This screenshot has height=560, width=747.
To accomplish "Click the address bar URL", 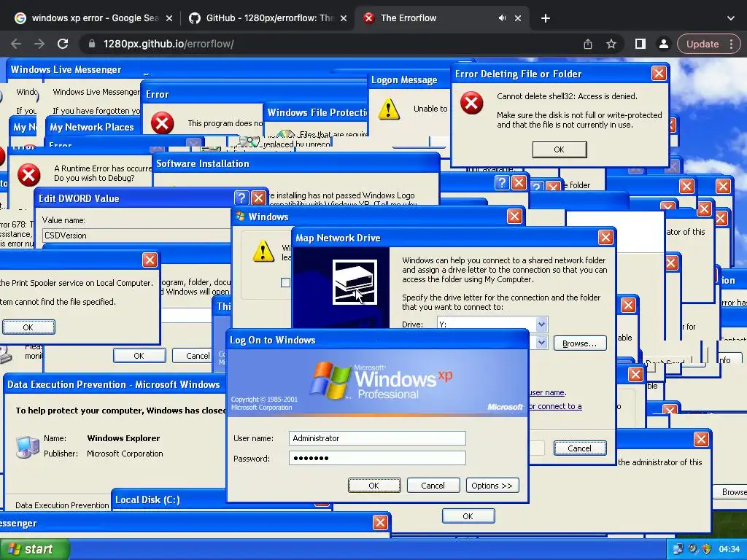I will (169, 44).
